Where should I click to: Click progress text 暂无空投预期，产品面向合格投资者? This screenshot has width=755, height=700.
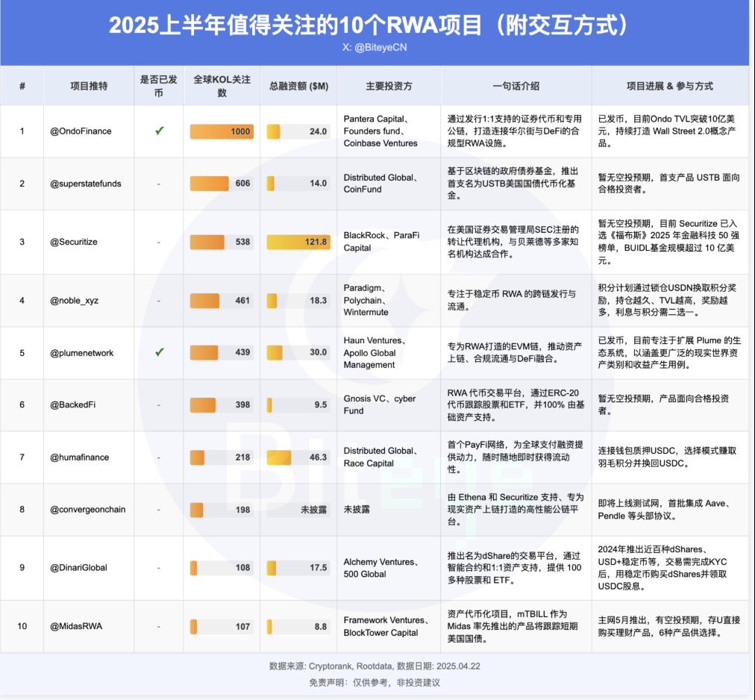pyautogui.click(x=663, y=404)
